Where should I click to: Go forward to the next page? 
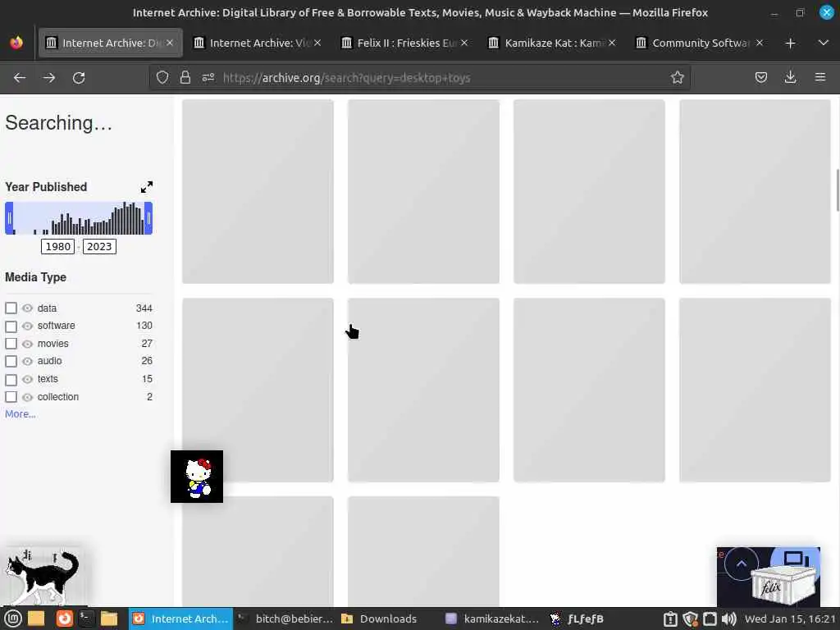[x=49, y=78]
